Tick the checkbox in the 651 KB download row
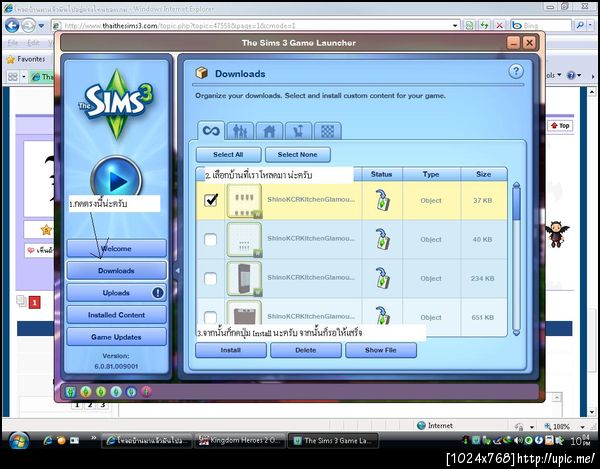The width and height of the screenshot is (600, 469). tap(210, 317)
